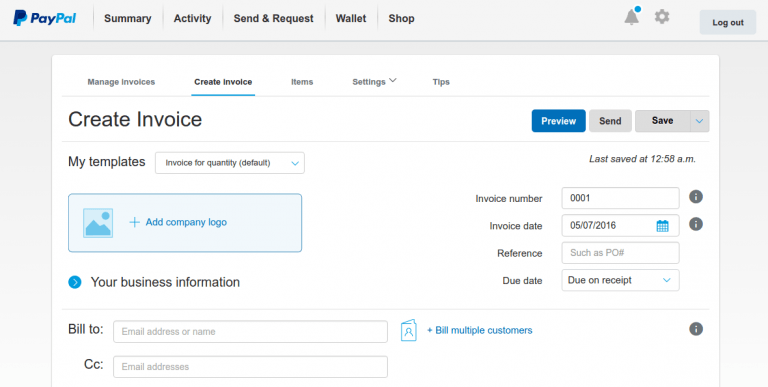This screenshot has width=768, height=387.
Task: Open the Save options arrow
Action: pyautogui.click(x=699, y=121)
